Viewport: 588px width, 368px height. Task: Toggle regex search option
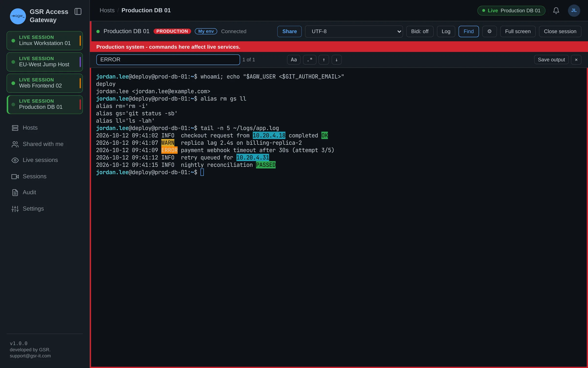tap(309, 60)
